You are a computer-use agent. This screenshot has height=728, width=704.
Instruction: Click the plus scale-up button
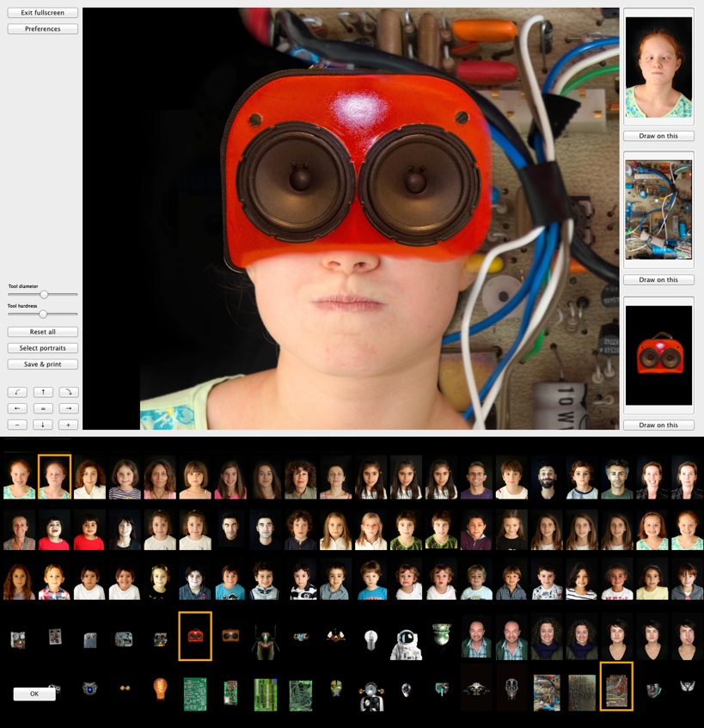pyautogui.click(x=68, y=425)
